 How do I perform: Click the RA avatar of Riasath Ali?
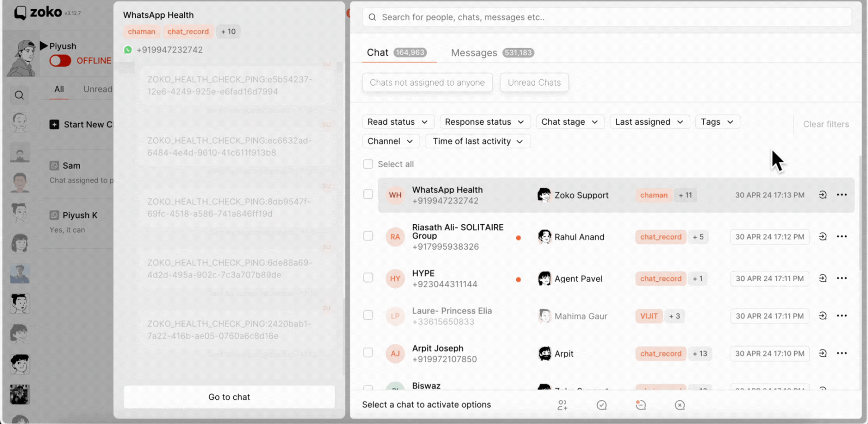pos(395,237)
